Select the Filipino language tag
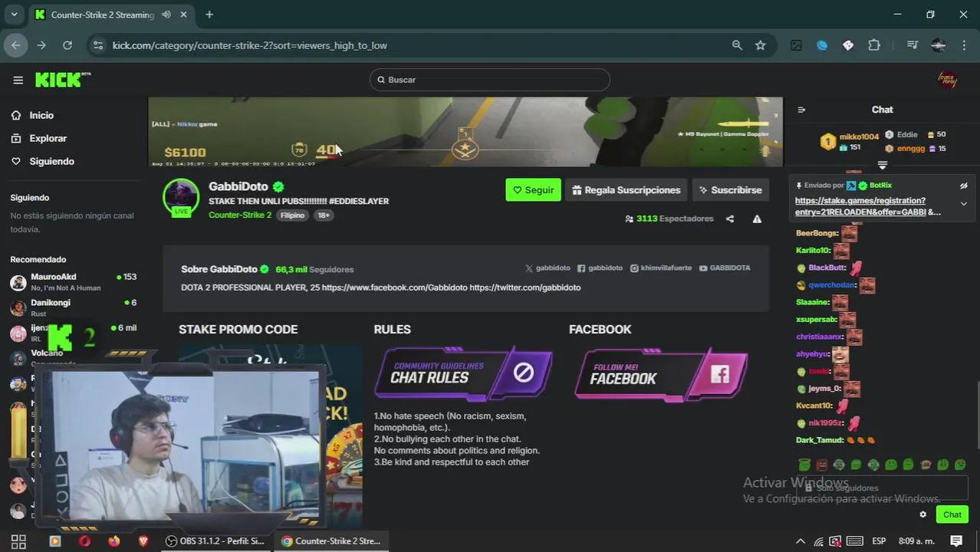 click(292, 215)
